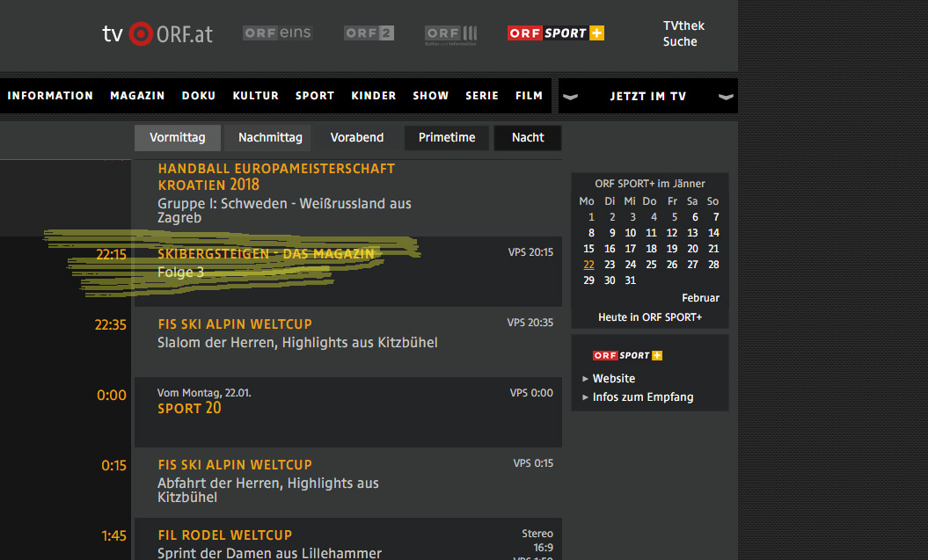Select the Nacht time tab
The image size is (928, 560).
pyautogui.click(x=528, y=138)
